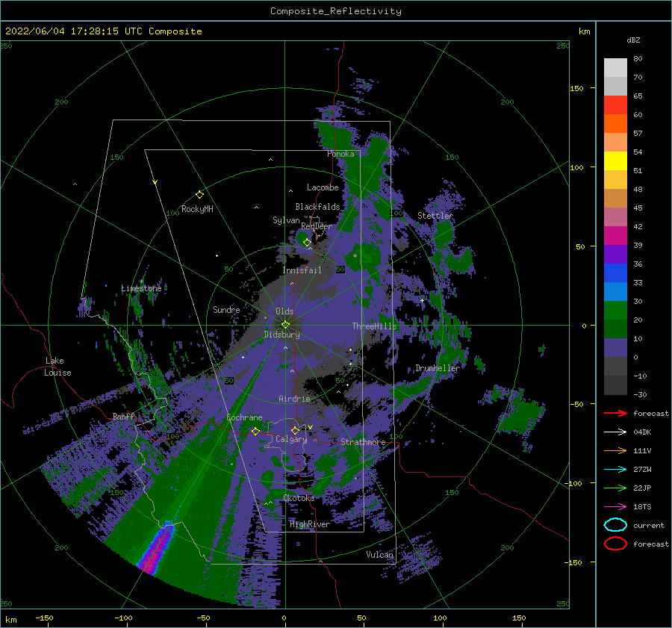Click the Stettler city label
This screenshot has height=628, width=672.
[x=435, y=216]
